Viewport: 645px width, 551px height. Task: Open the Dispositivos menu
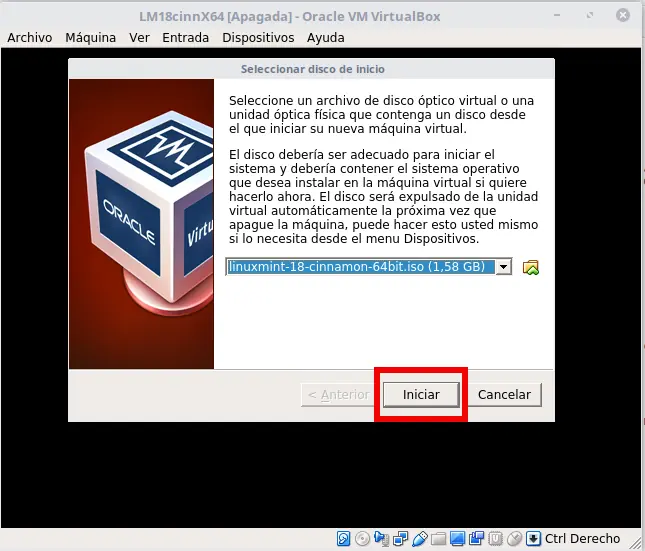point(258,38)
